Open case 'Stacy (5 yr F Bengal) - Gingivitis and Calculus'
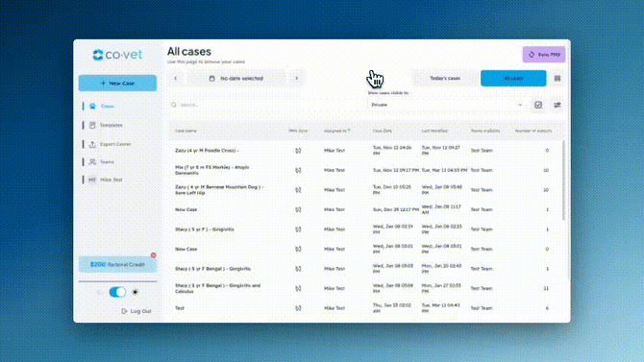 (x=217, y=288)
